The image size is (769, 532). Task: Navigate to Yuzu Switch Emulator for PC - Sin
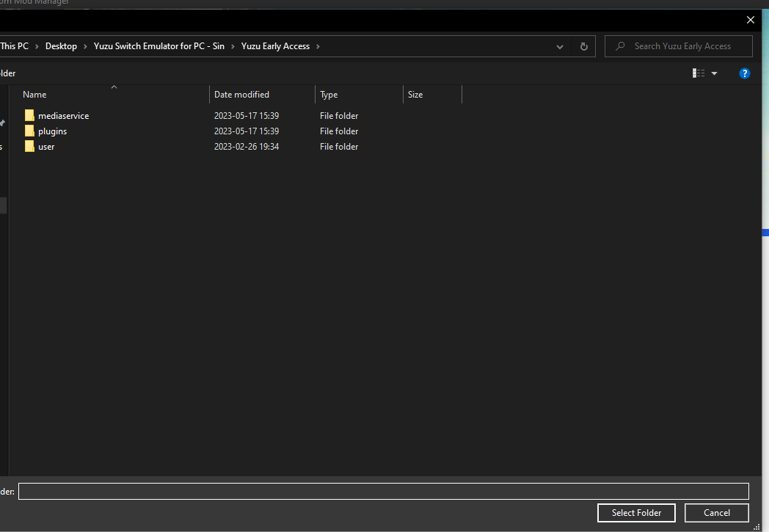tap(159, 45)
